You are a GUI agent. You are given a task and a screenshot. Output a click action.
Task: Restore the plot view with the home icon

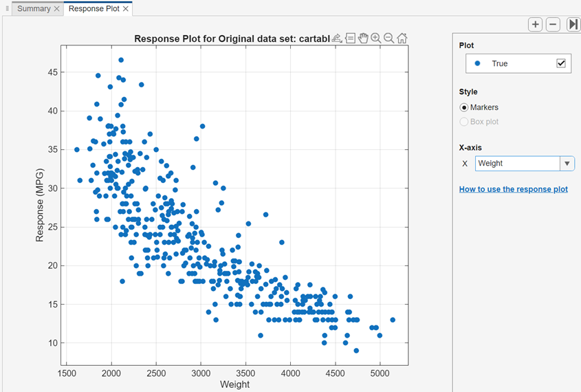pyautogui.click(x=402, y=39)
